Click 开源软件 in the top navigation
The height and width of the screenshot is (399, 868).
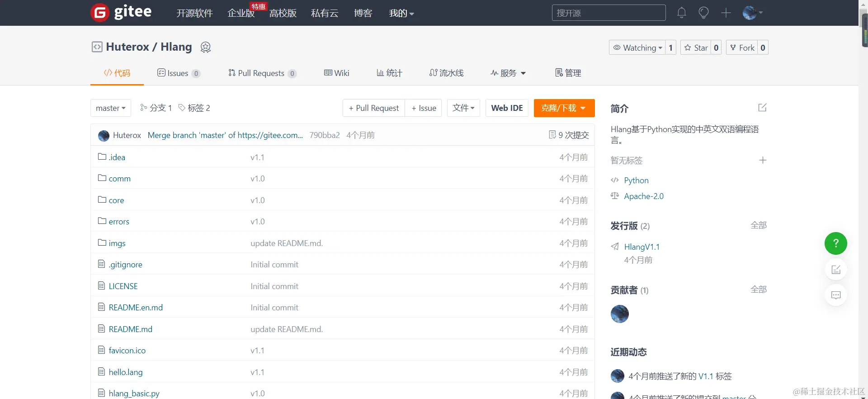(194, 13)
